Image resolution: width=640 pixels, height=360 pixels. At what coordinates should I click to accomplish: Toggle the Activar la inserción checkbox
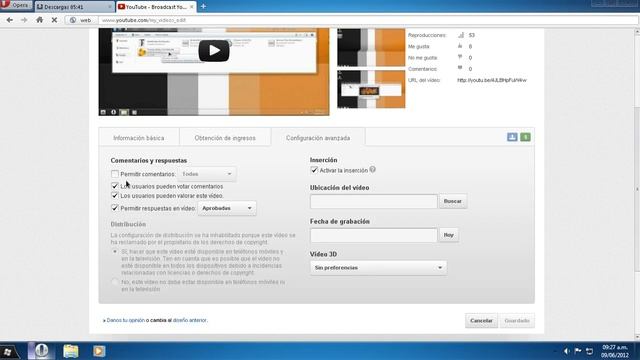314,170
